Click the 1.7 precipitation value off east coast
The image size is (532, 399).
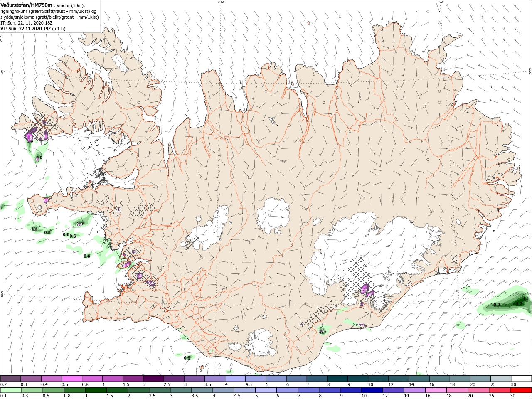point(519,304)
